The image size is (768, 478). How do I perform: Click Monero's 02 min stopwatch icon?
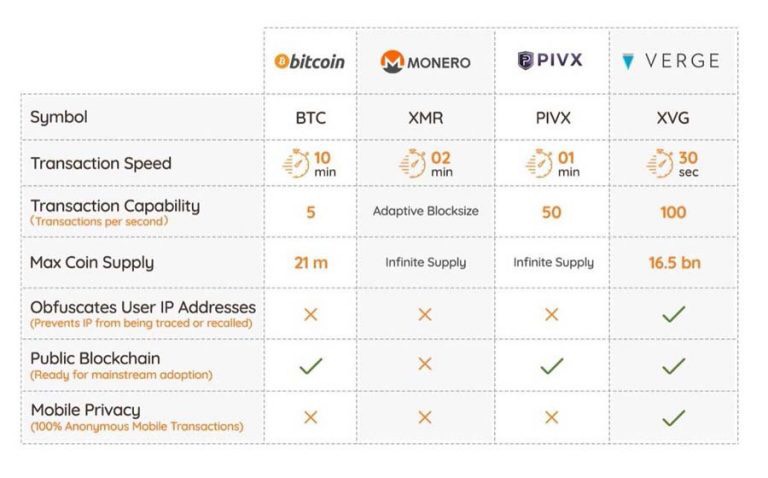point(413,163)
